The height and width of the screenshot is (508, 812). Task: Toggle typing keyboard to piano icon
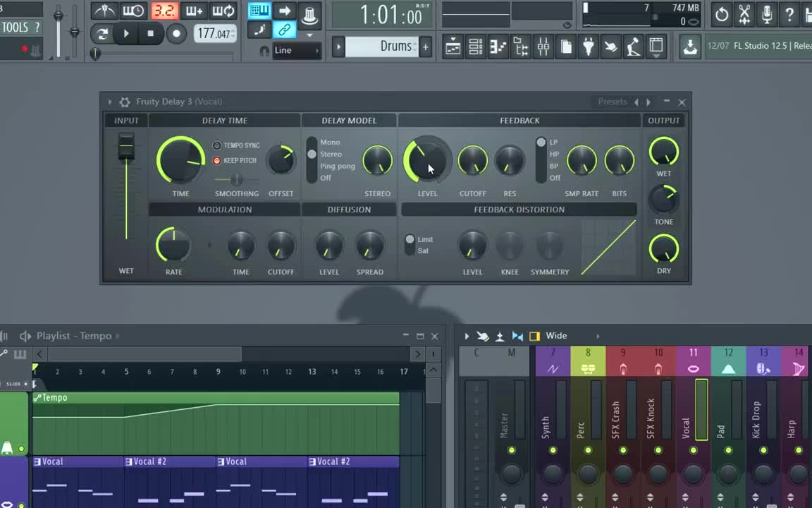click(x=259, y=11)
